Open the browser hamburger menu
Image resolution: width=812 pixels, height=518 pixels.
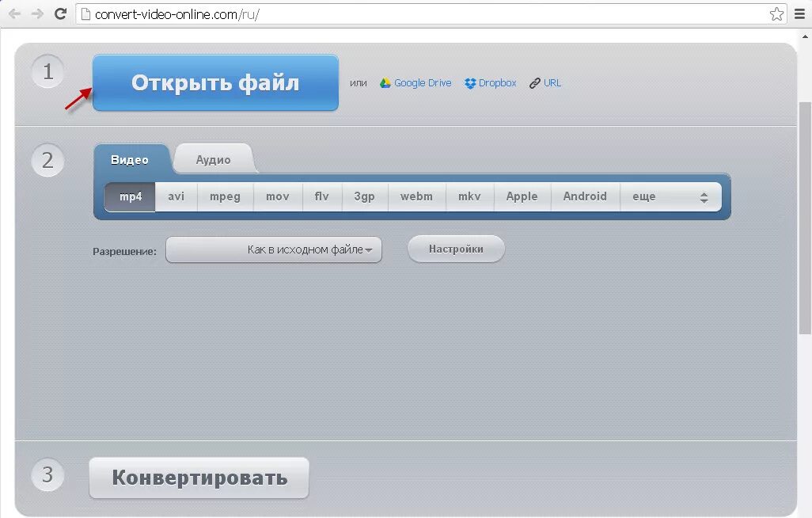[799, 14]
